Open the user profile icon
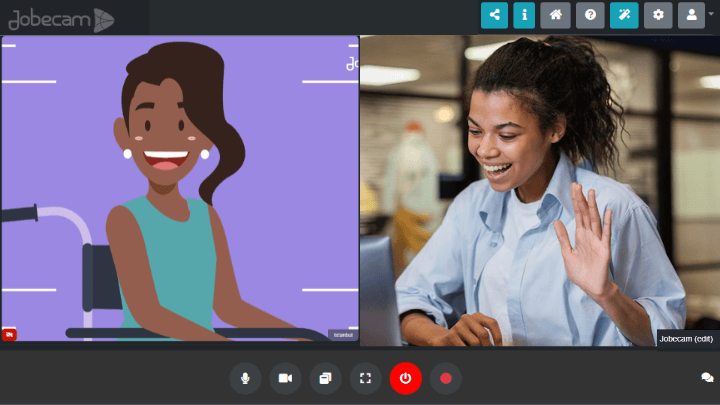This screenshot has height=405, width=720. 691,15
